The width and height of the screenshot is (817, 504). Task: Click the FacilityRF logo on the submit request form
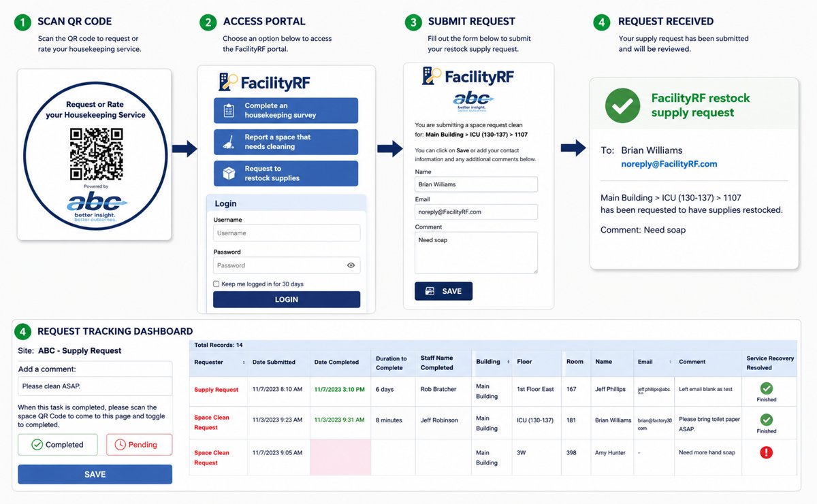pos(468,76)
